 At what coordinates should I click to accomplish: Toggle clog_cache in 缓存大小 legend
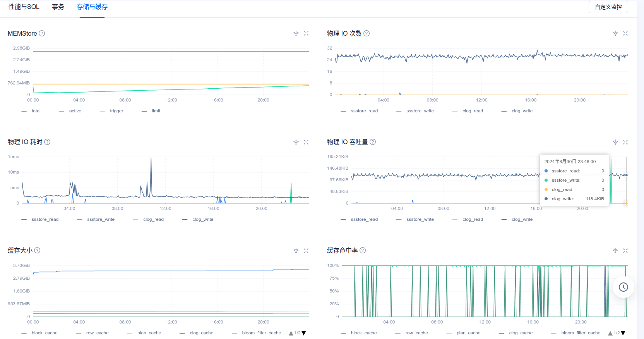click(x=197, y=333)
